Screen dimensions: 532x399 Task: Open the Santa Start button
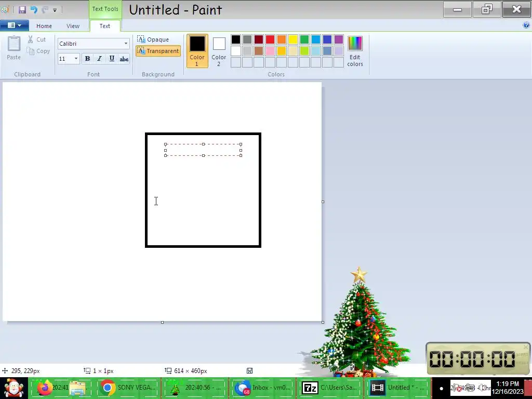[x=14, y=388]
